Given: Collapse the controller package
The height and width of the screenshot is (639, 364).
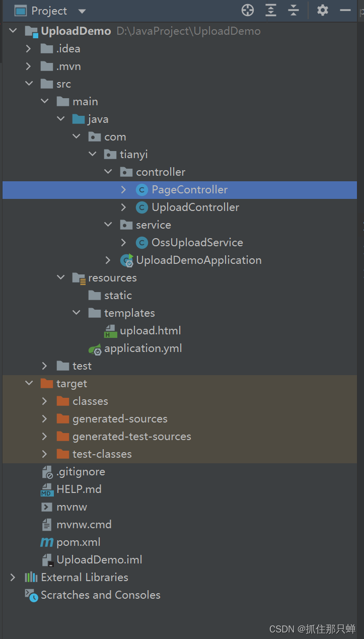Looking at the screenshot, I should click(108, 172).
